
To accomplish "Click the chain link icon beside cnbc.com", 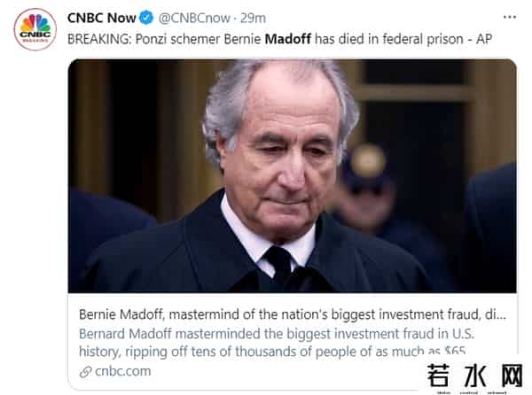I will tap(84, 372).
